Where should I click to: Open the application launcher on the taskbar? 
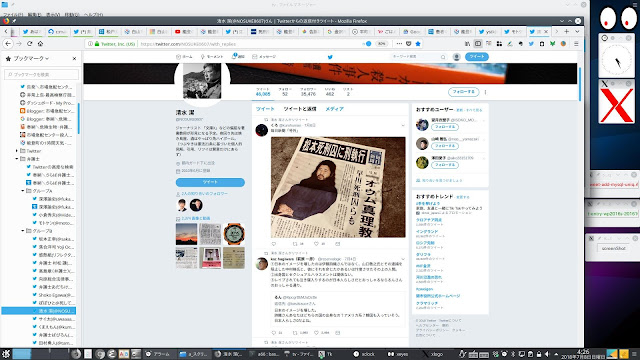point(5,353)
